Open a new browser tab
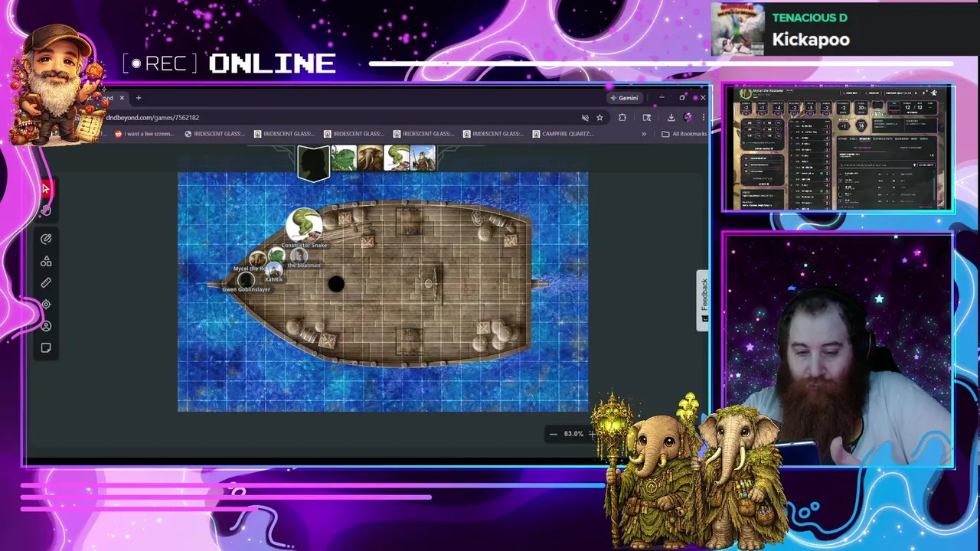980x551 pixels. (139, 98)
